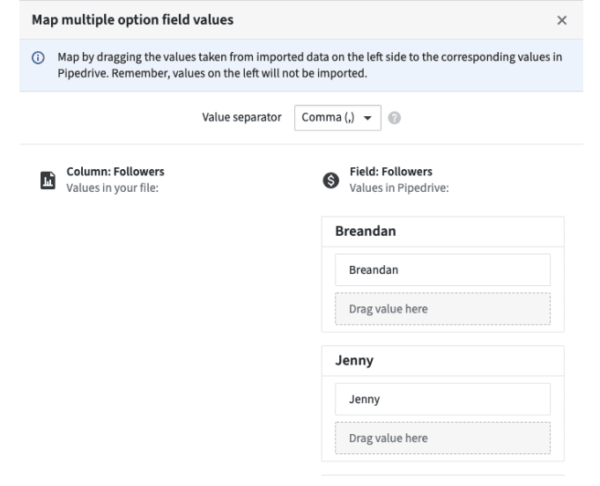Click the help question mark icon

click(394, 118)
